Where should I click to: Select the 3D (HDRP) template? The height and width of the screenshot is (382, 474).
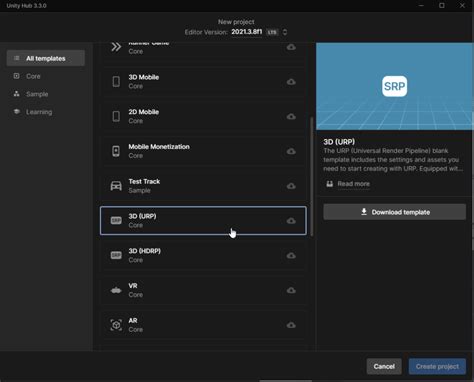tap(203, 255)
